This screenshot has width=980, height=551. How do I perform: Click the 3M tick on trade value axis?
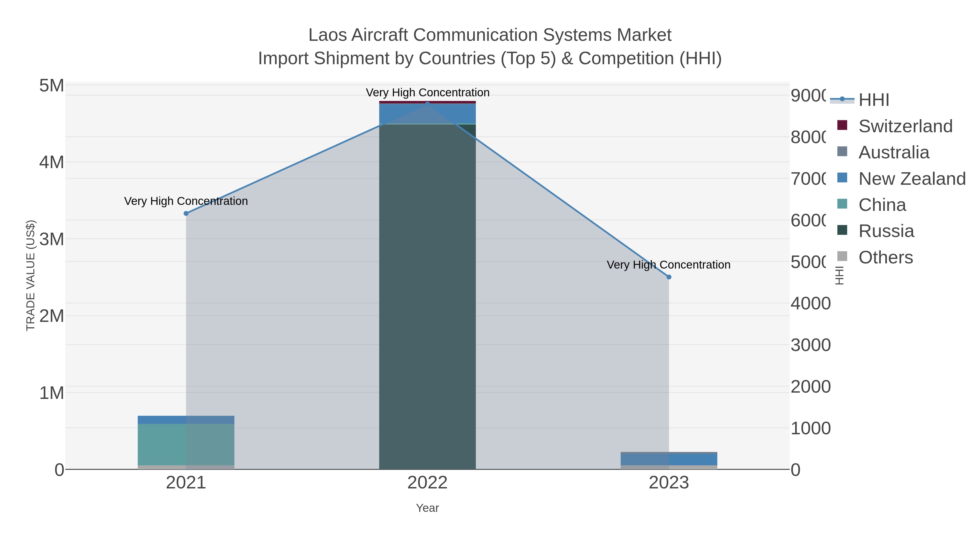[52, 239]
